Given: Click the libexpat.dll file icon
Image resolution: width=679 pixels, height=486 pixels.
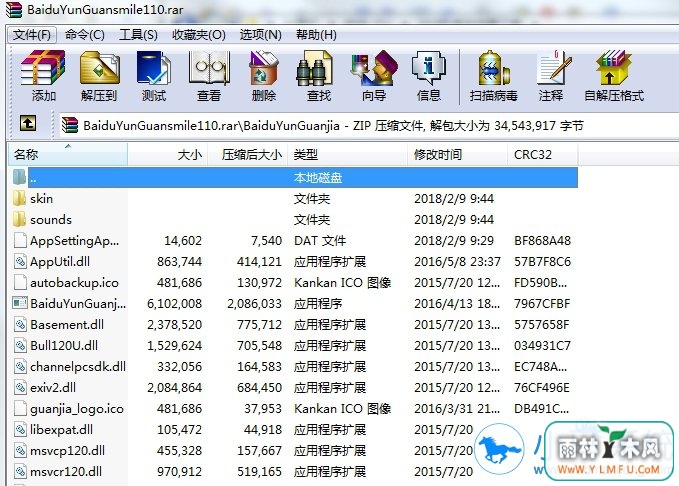Looking at the screenshot, I should click(x=20, y=430).
